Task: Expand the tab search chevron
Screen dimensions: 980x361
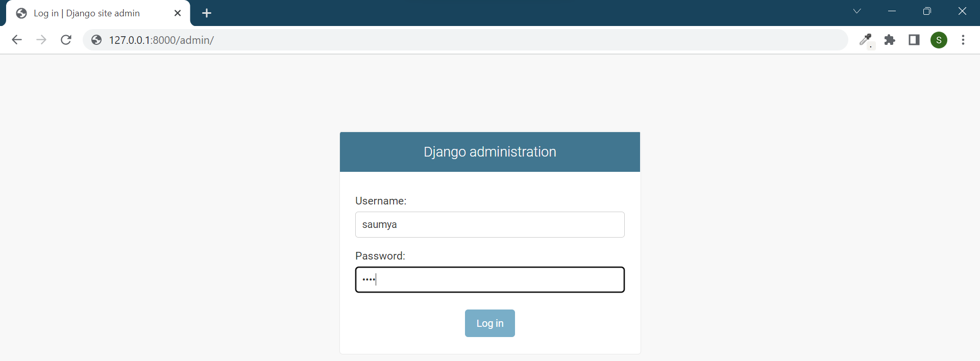Action: (x=857, y=11)
